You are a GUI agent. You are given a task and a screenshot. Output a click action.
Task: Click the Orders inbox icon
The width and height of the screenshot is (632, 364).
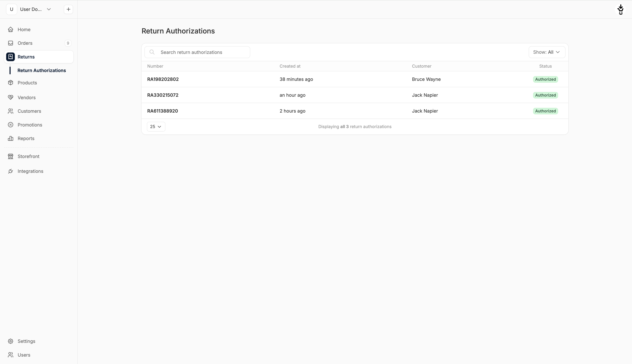pyautogui.click(x=11, y=43)
